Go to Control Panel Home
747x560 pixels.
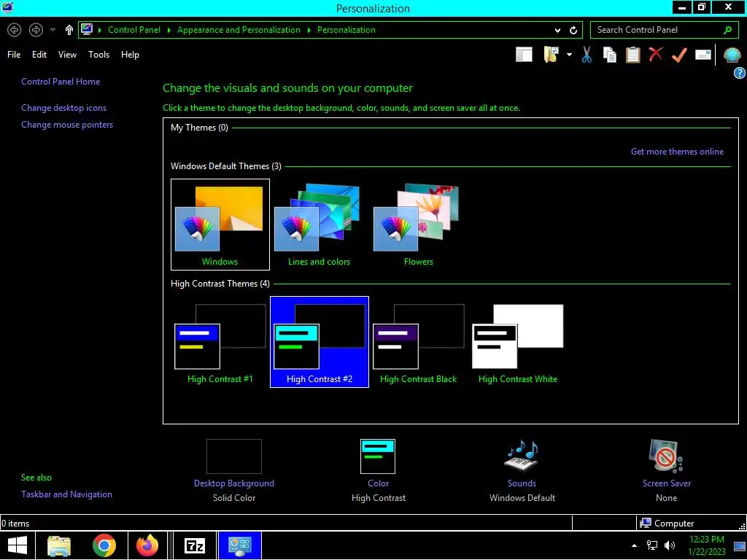(61, 82)
